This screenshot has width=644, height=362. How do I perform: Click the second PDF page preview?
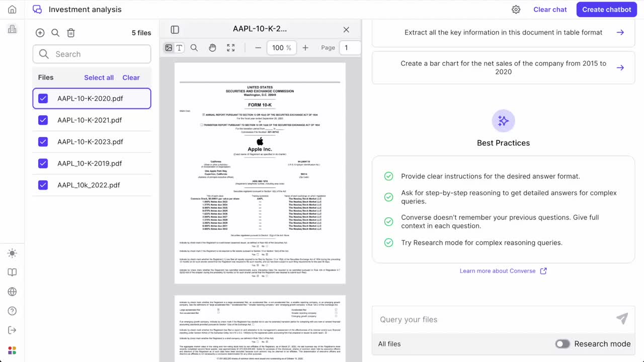coord(260,328)
